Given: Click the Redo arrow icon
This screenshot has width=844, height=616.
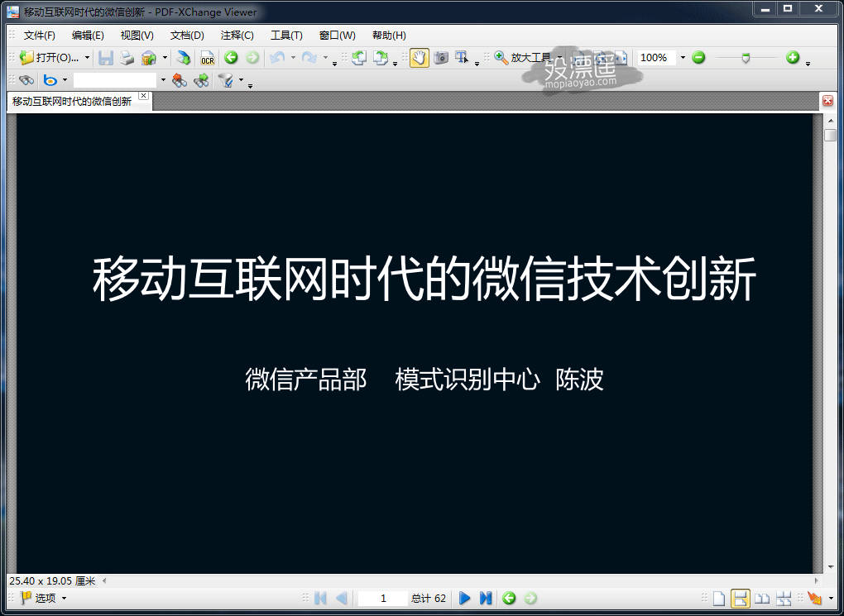Looking at the screenshot, I should [x=309, y=58].
